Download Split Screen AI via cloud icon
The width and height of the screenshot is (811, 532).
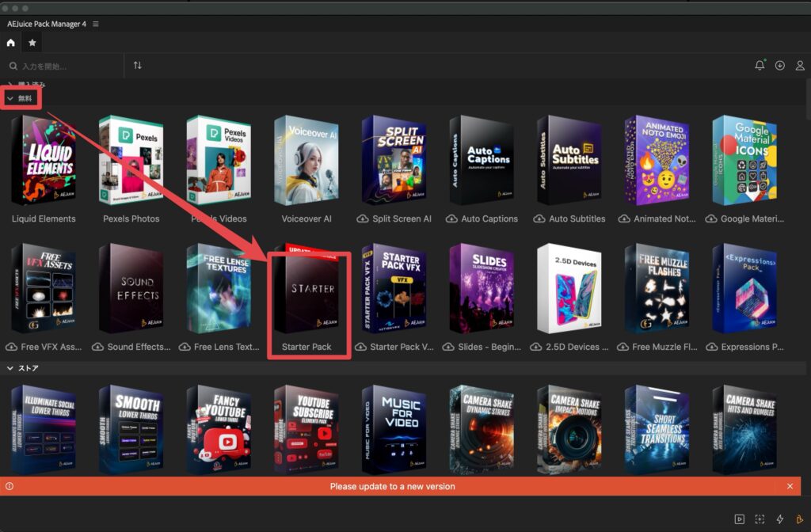click(x=363, y=218)
